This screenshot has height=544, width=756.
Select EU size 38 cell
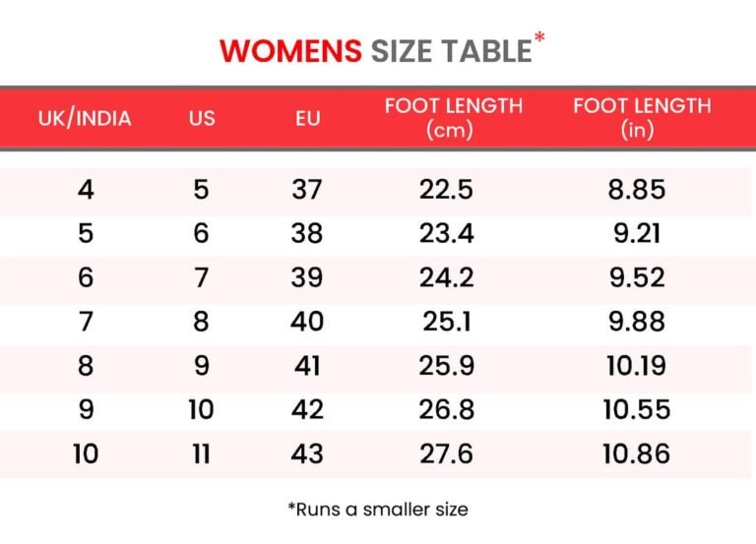[x=307, y=233]
